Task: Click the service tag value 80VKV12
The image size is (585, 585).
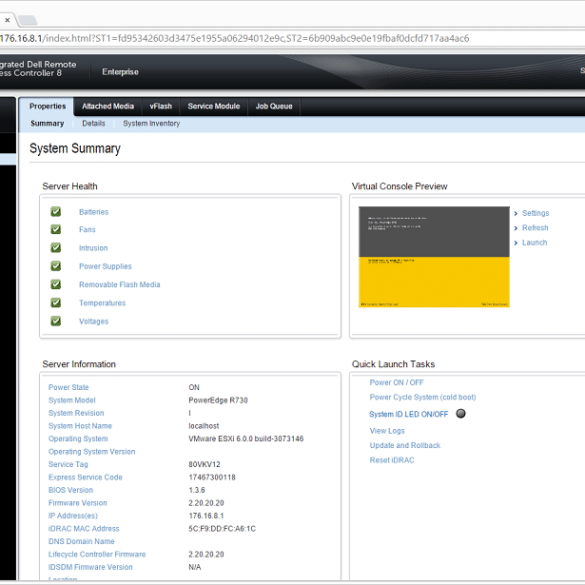Action: click(204, 464)
